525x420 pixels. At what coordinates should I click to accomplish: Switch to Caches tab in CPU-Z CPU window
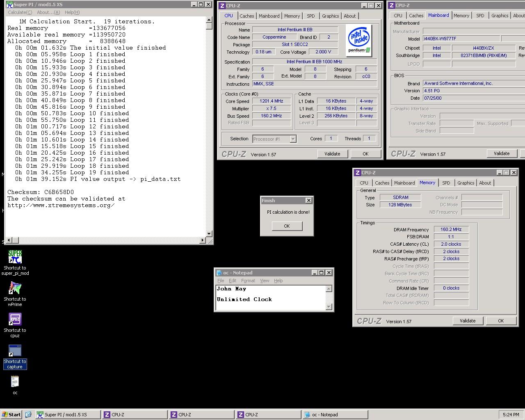pyautogui.click(x=247, y=16)
